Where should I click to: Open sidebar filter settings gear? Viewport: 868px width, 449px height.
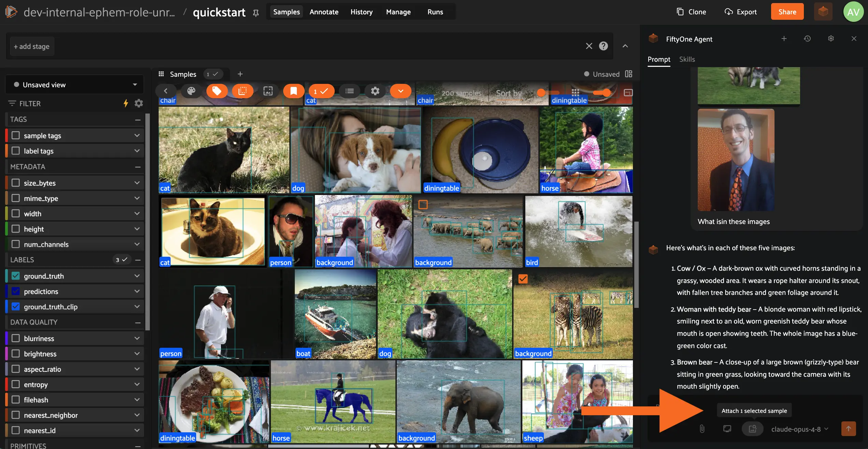click(139, 103)
